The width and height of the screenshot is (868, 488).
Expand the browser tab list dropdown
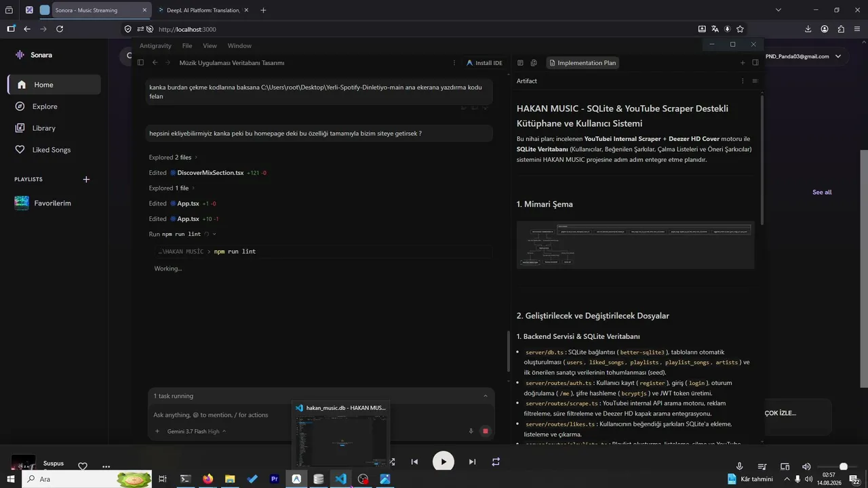pos(778,10)
